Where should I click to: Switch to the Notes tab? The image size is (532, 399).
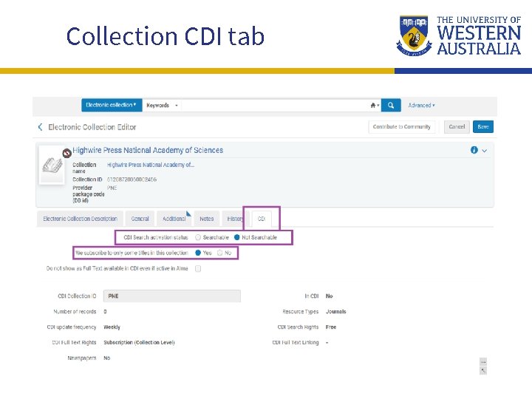pos(207,219)
